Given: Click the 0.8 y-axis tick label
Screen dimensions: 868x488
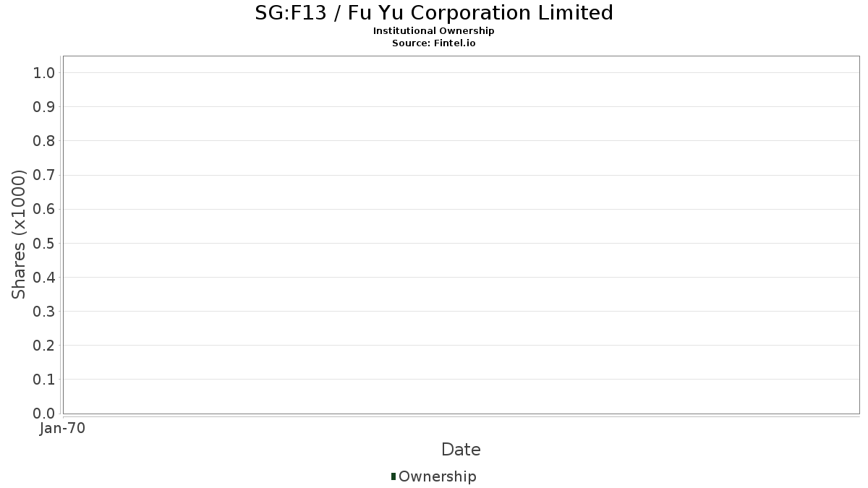Looking at the screenshot, I should pyautogui.click(x=44, y=141).
